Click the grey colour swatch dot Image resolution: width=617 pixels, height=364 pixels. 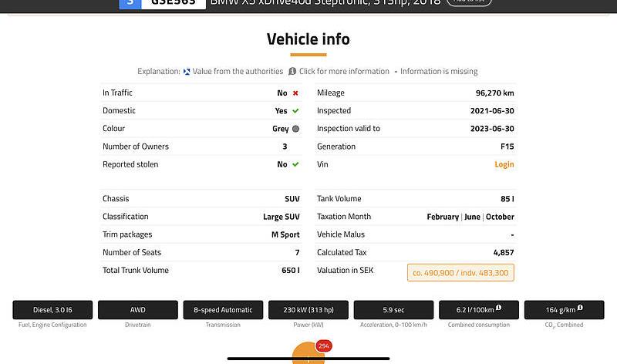click(x=295, y=129)
